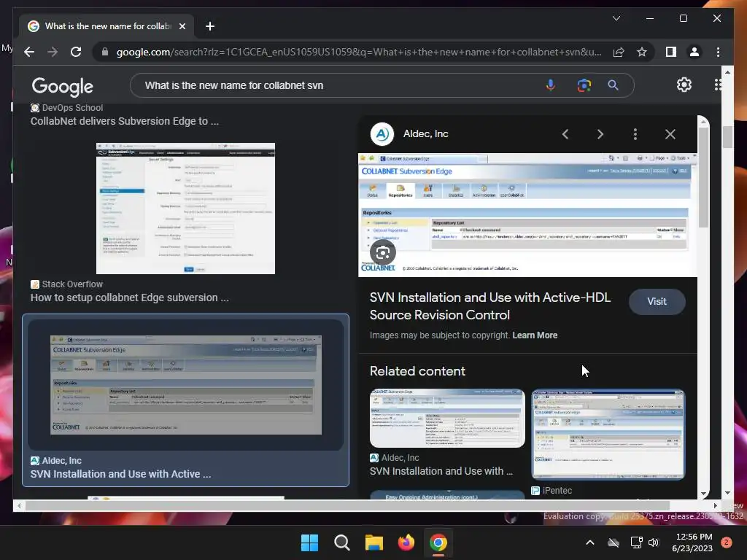Share this page from address bar

[619, 52]
